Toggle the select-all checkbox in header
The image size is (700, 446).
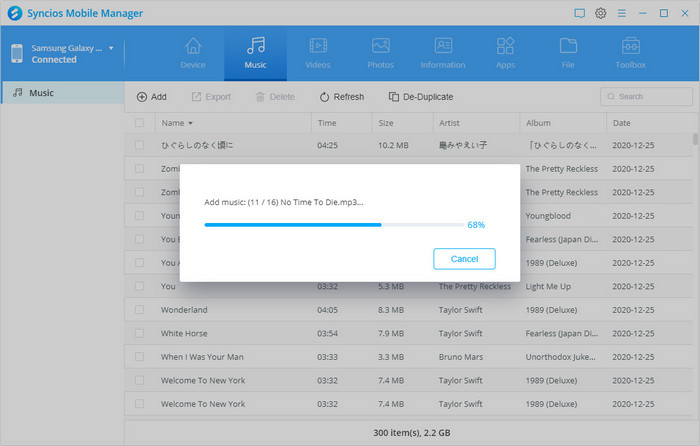pos(139,123)
